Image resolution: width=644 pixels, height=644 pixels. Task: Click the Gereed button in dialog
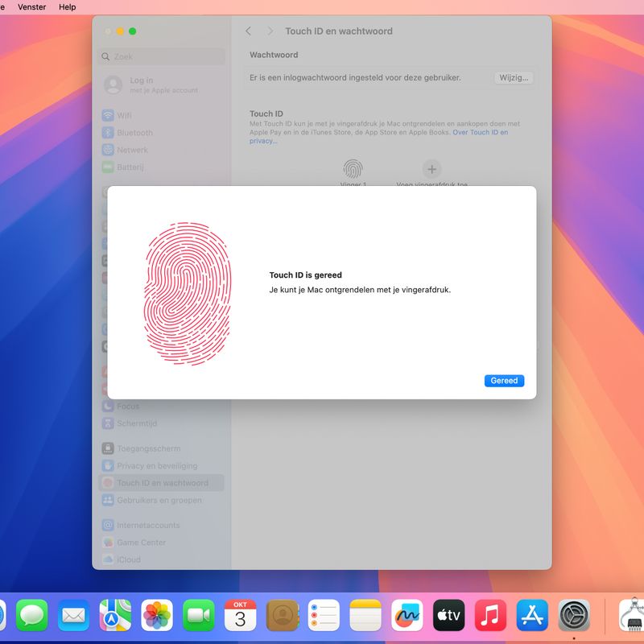coord(504,381)
